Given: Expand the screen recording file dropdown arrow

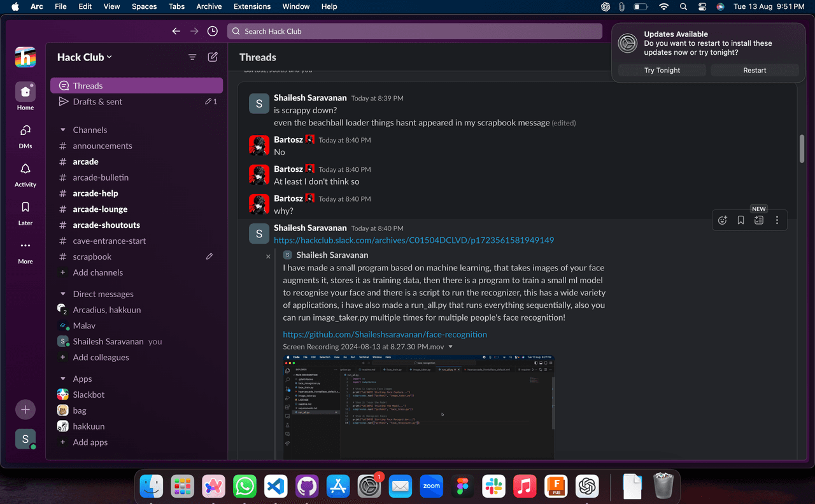Looking at the screenshot, I should point(451,347).
